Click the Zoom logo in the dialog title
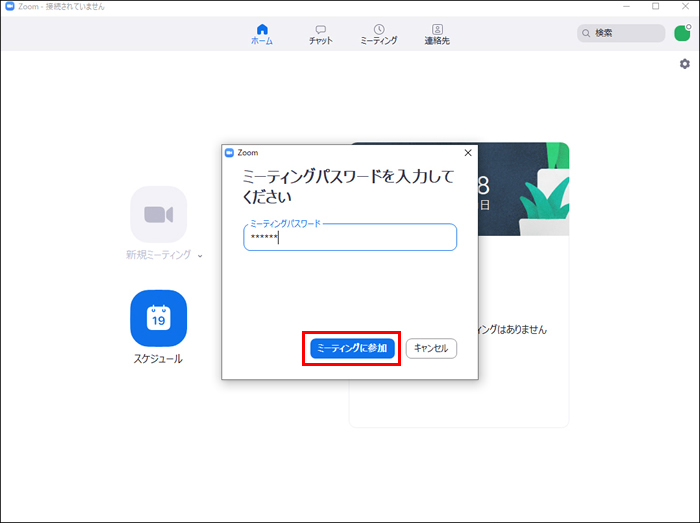The height and width of the screenshot is (523, 700). (229, 153)
